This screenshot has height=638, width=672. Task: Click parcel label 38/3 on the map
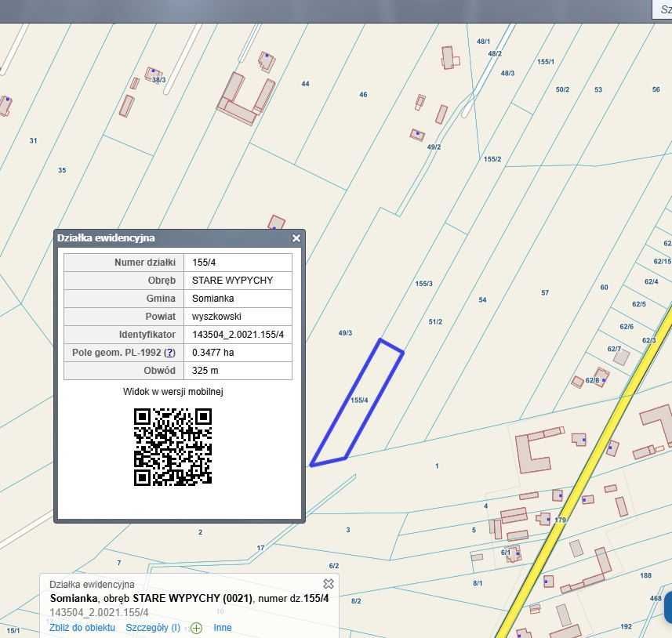tap(159, 80)
